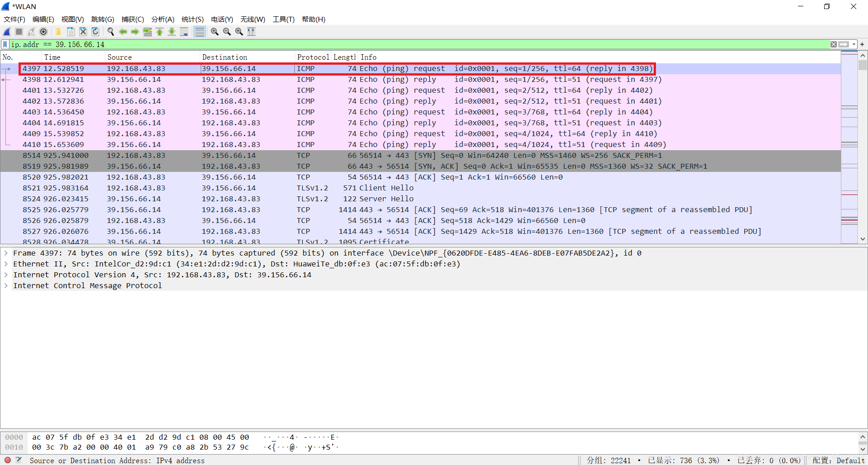The height and width of the screenshot is (465, 868).
Task: Open the 视图(V) menu
Action: coord(72,19)
